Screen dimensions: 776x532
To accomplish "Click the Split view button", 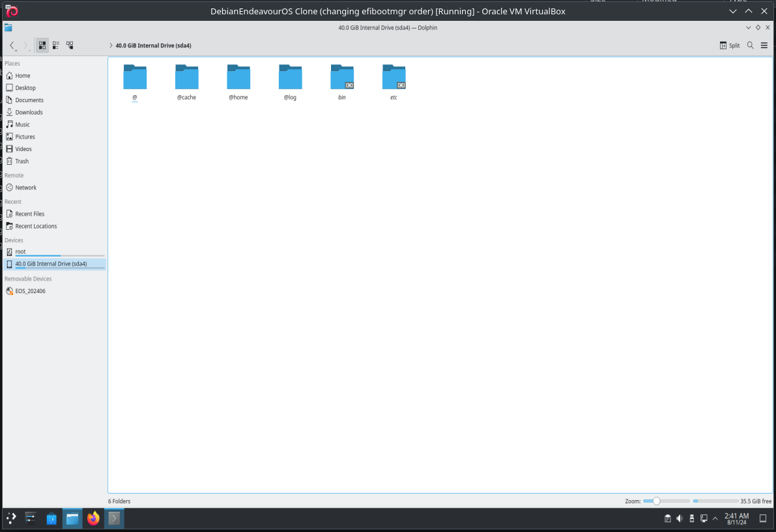I will [730, 46].
